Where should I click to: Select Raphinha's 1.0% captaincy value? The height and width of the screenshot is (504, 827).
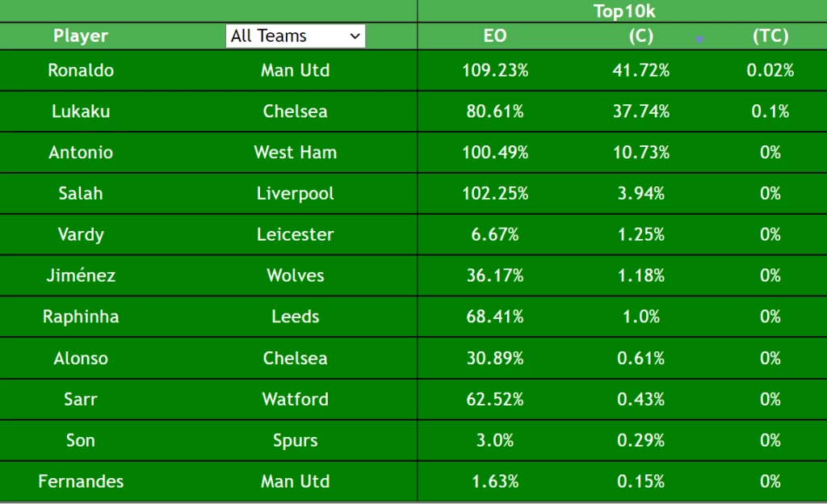640,317
